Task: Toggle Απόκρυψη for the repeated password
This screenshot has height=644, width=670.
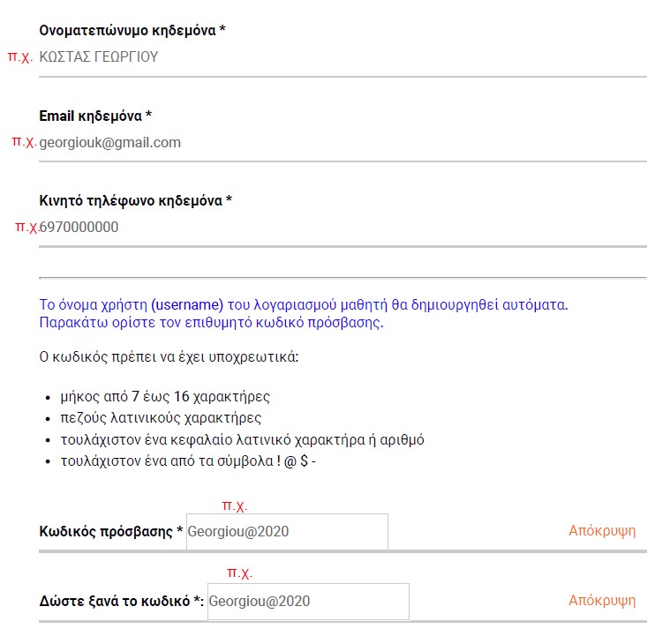Action: pyautogui.click(x=602, y=601)
